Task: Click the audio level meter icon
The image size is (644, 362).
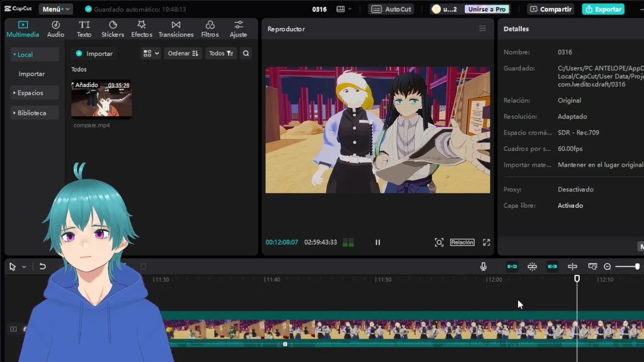Action: (348, 242)
